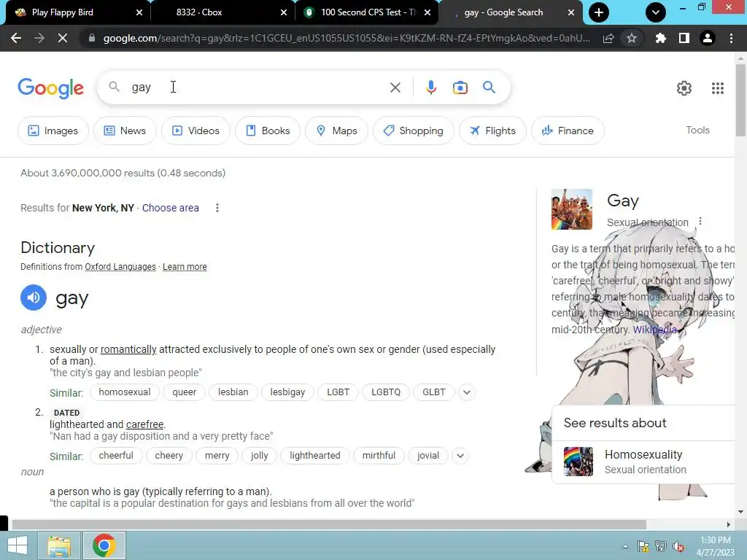Viewport: 747px width, 560px height.
Task: Select the homosexual synonym chip
Action: (x=124, y=392)
